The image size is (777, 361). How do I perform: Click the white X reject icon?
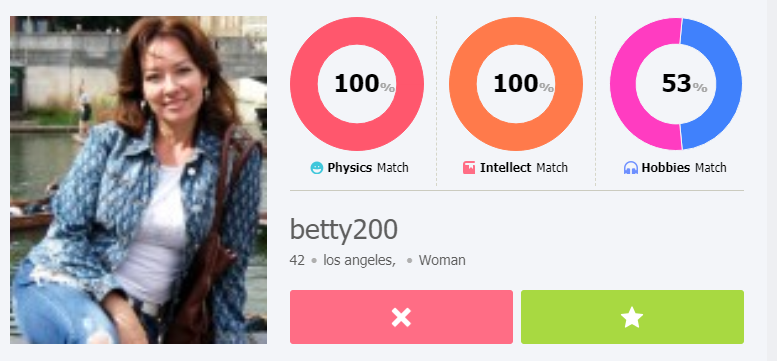pos(401,317)
